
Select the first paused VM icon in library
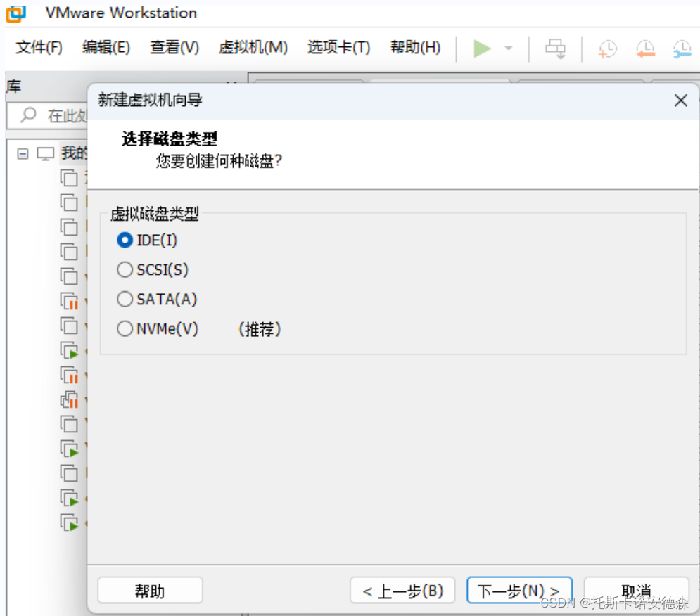[69, 301]
